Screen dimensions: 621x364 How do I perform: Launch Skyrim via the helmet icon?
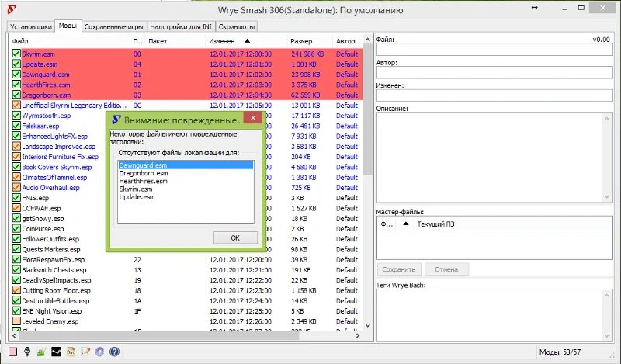point(27,352)
